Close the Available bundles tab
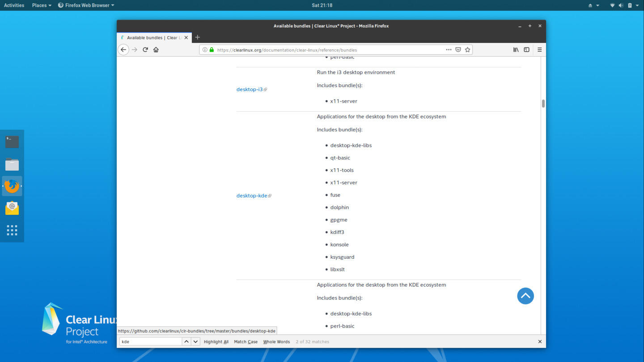This screenshot has height=362, width=644. click(186, 38)
